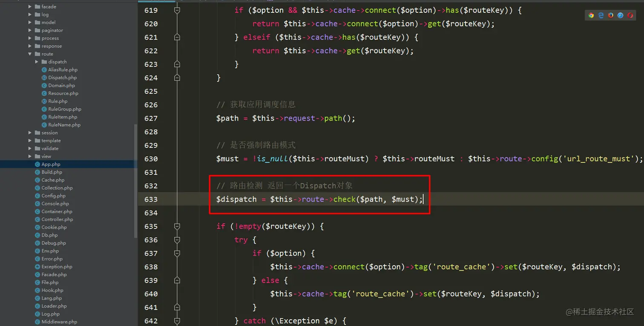Click the check method call on line 633
644x326 pixels.
coord(345,199)
